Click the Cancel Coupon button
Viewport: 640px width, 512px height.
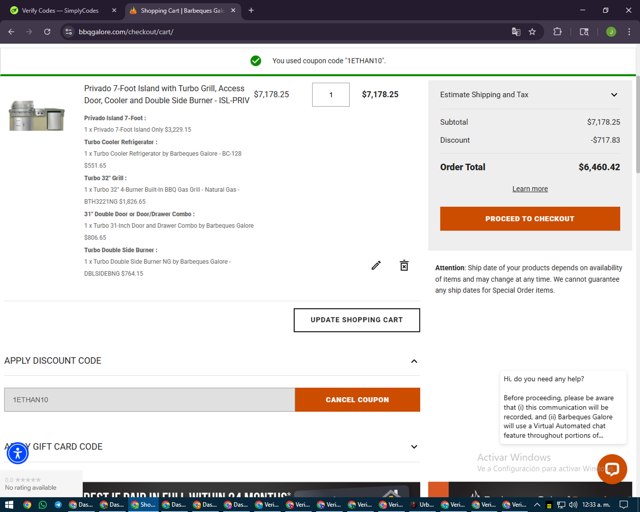357,400
